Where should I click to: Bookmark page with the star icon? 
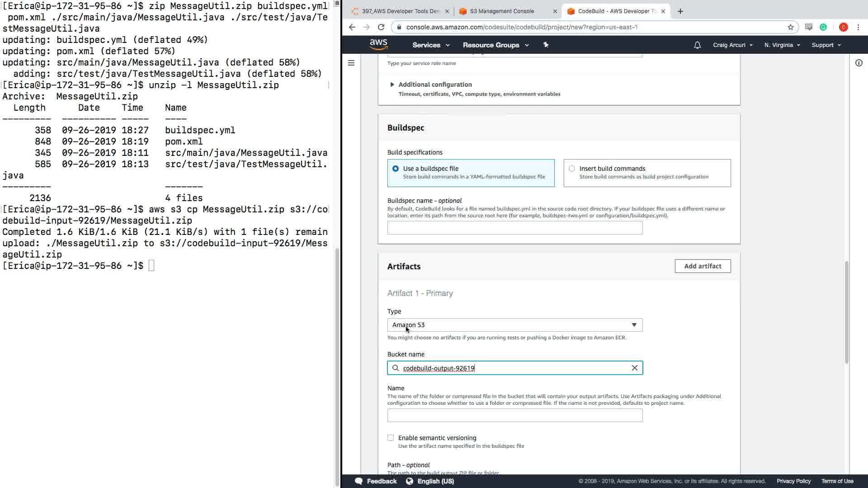coord(790,27)
